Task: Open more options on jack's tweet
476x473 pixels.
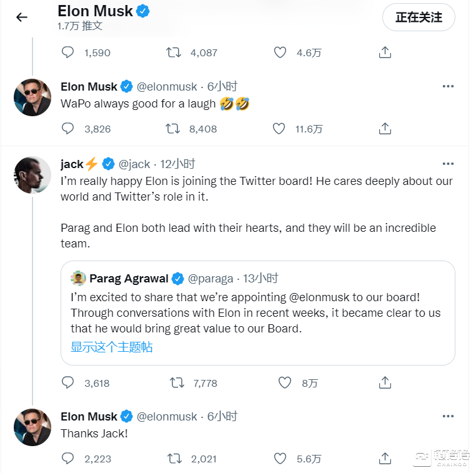Action: 448,164
